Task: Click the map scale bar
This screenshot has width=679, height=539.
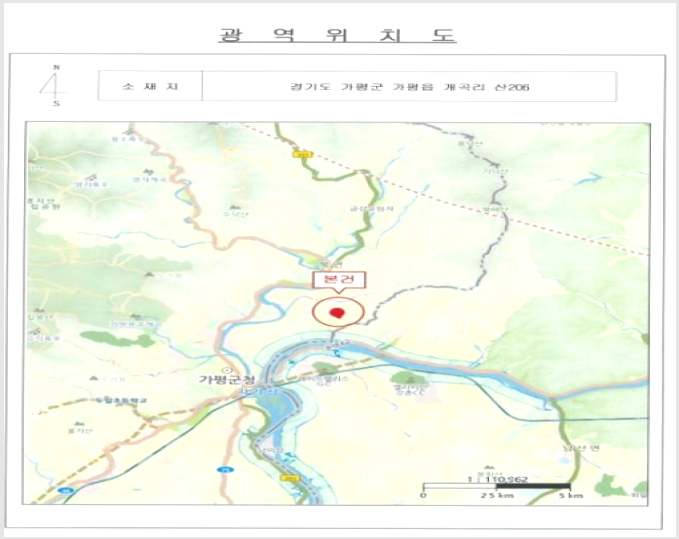Action: [x=496, y=487]
